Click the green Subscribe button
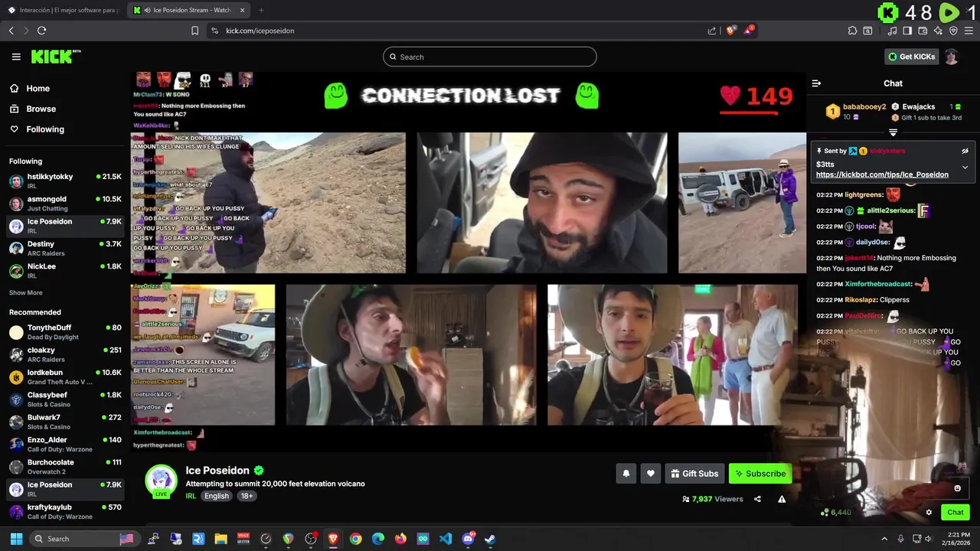The width and height of the screenshot is (980, 551). pyautogui.click(x=760, y=474)
